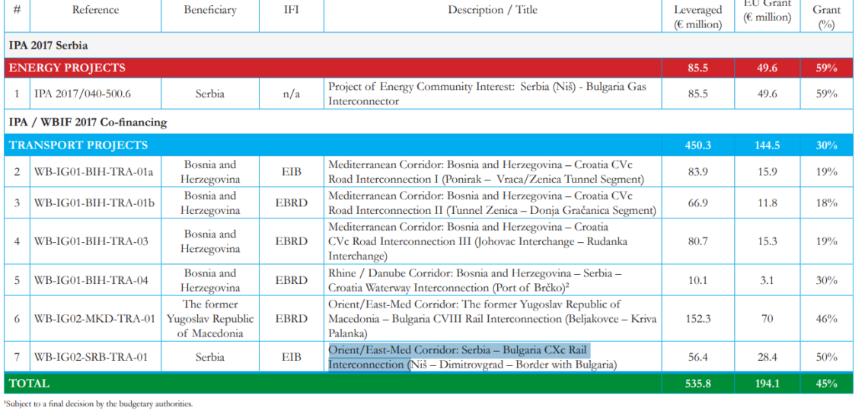Click the "Leveraged (€ million)" column header
868x411 pixels.
click(x=698, y=18)
